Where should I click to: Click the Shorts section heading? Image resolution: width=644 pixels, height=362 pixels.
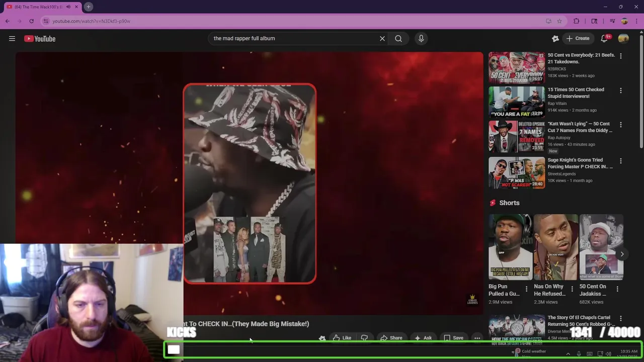(509, 203)
